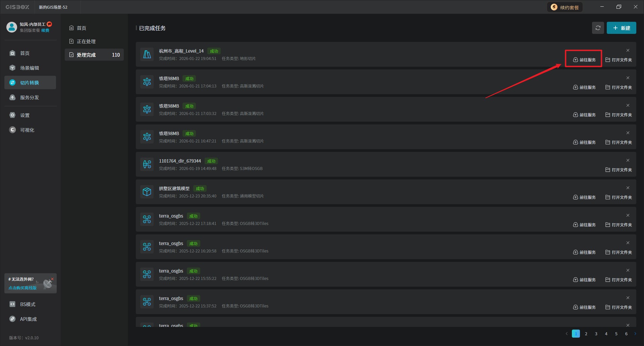Jump to page 3 of completed tasks
The height and width of the screenshot is (346, 644).
tap(596, 334)
